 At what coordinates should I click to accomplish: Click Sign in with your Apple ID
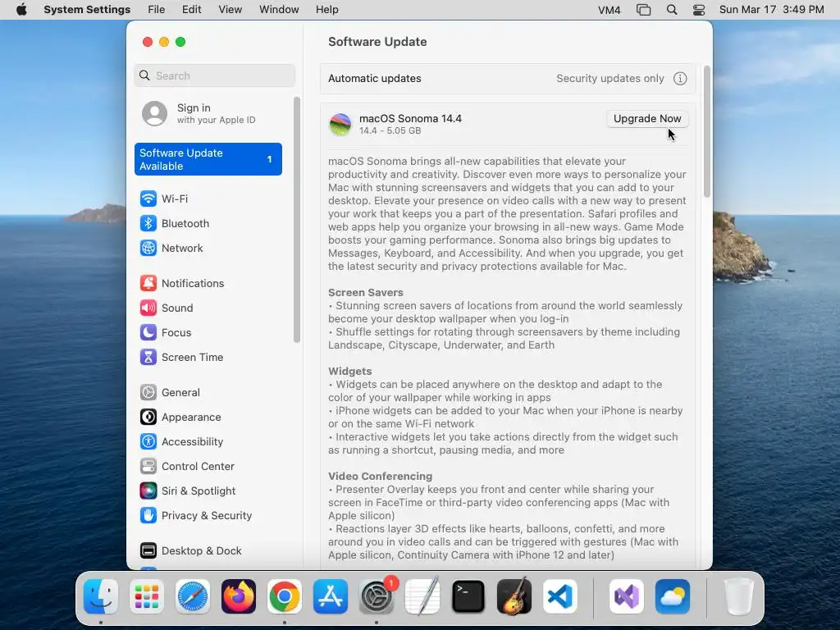[209, 113]
